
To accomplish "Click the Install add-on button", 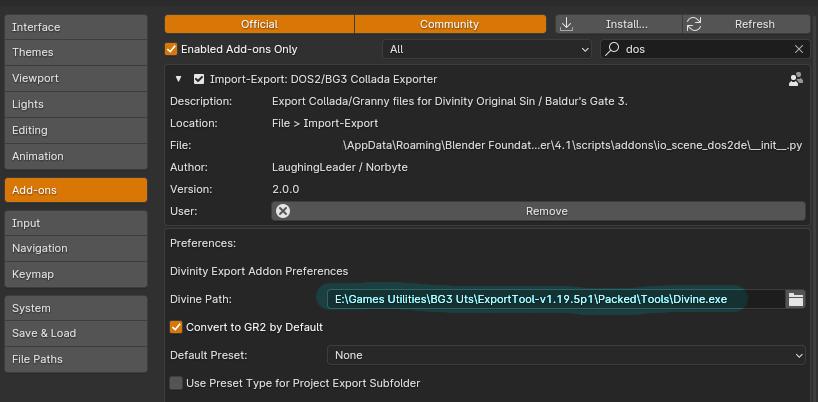I will (619, 24).
